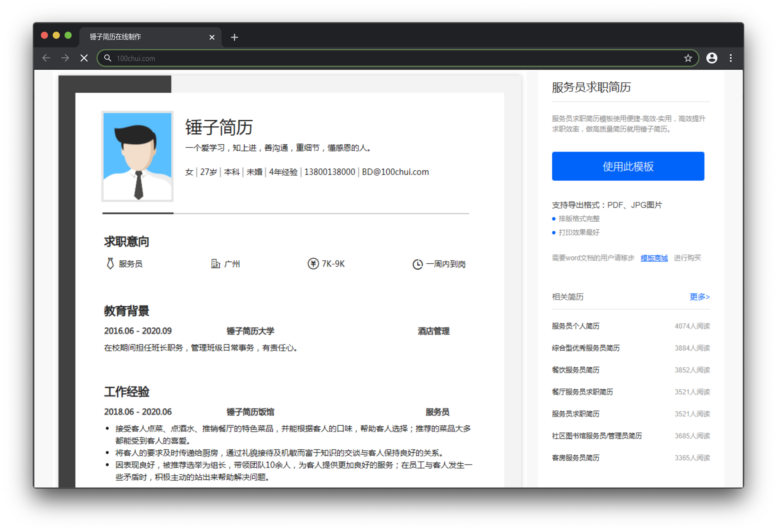Click the 相关简历 section label
Screen dimensions: 777x532
tap(567, 296)
